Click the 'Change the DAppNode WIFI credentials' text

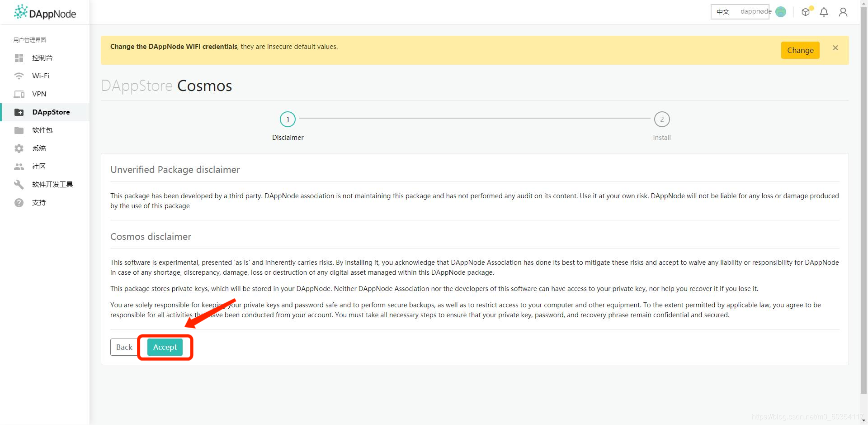[x=174, y=47]
